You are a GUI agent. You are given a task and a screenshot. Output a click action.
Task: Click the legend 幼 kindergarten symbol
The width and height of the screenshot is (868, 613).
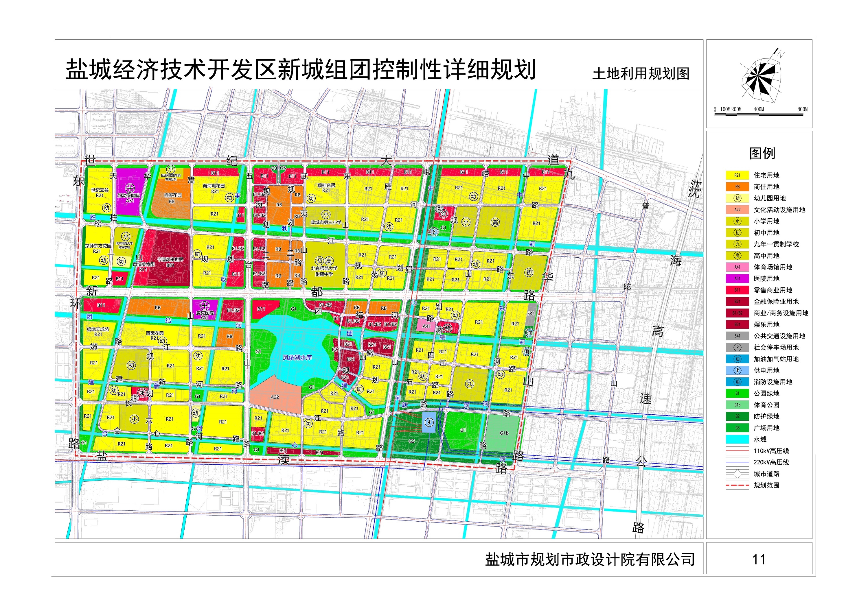737,198
